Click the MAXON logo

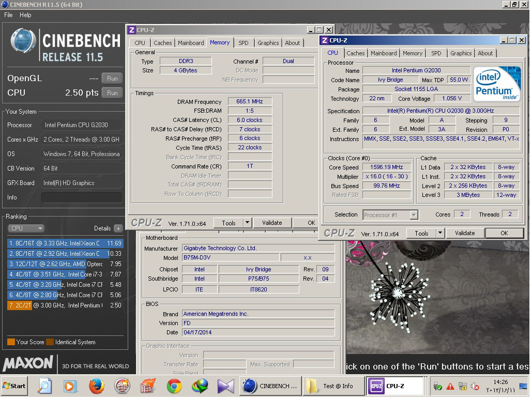(x=28, y=363)
